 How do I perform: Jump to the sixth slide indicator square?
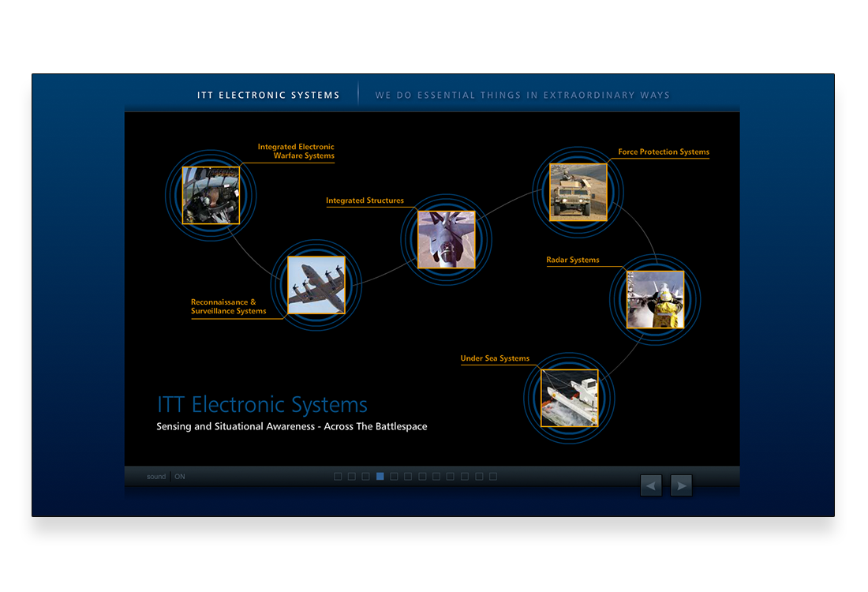click(x=408, y=476)
